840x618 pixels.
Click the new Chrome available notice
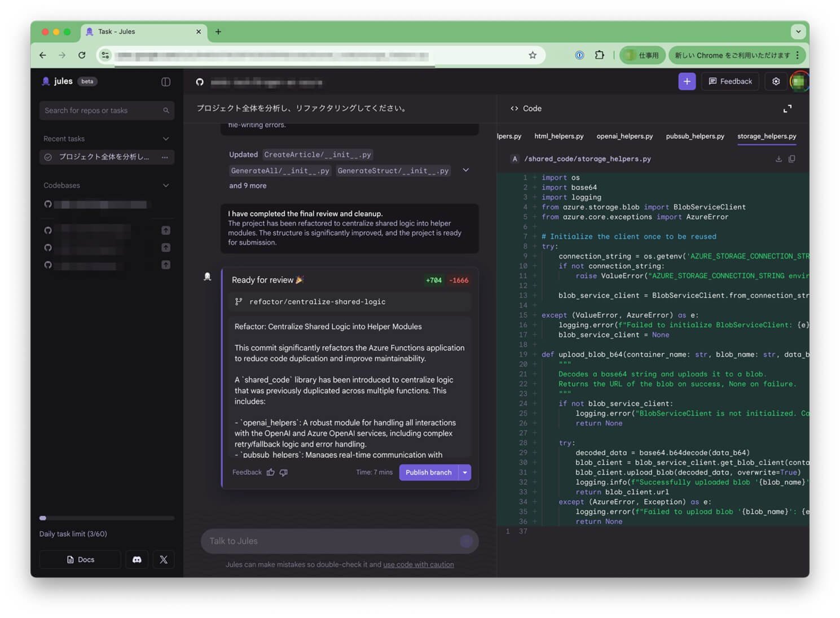(x=733, y=55)
